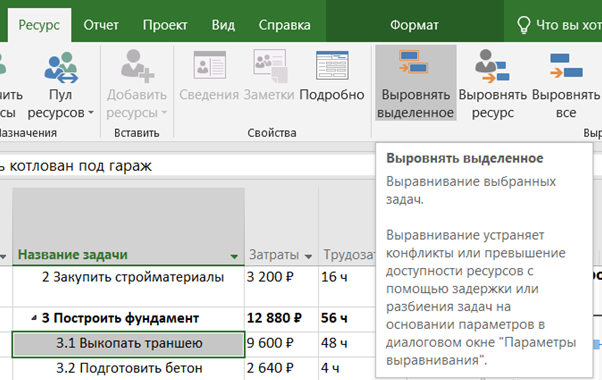Select task 3.2 Подготовить бетон
The height and width of the screenshot is (380, 602).
pos(129,368)
